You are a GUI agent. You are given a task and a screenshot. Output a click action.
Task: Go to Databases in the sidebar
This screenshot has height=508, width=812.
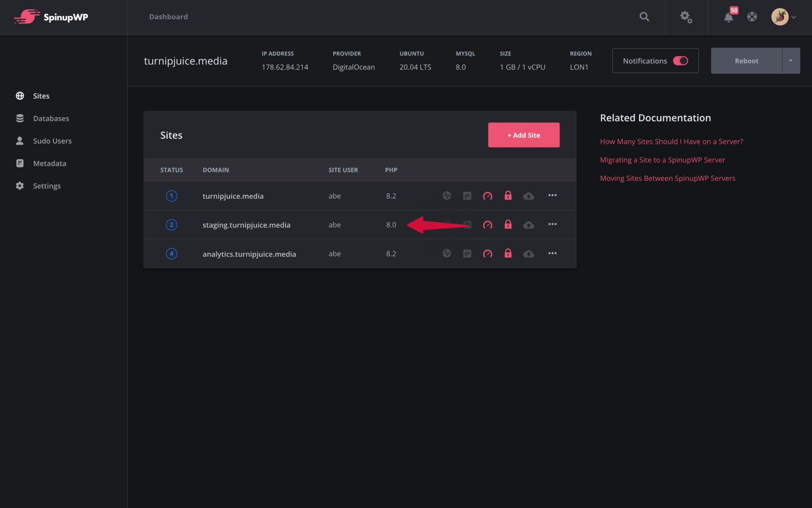[x=51, y=118]
